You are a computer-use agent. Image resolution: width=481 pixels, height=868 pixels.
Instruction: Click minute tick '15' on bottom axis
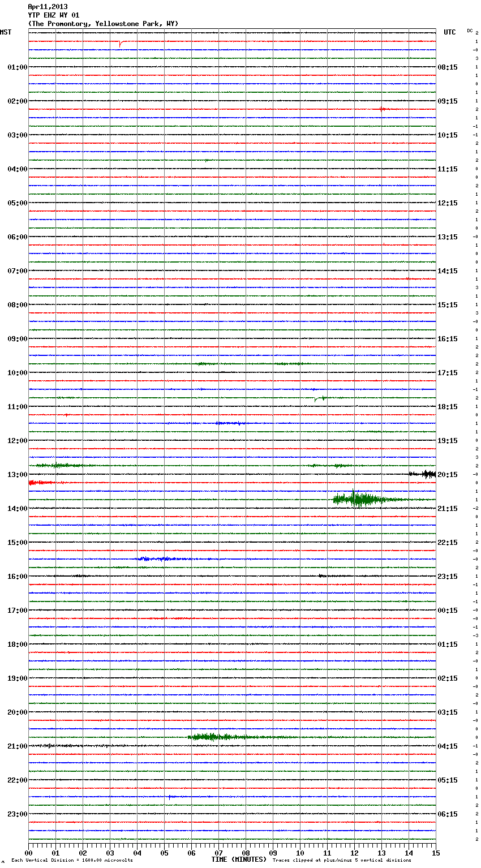pyautogui.click(x=435, y=853)
